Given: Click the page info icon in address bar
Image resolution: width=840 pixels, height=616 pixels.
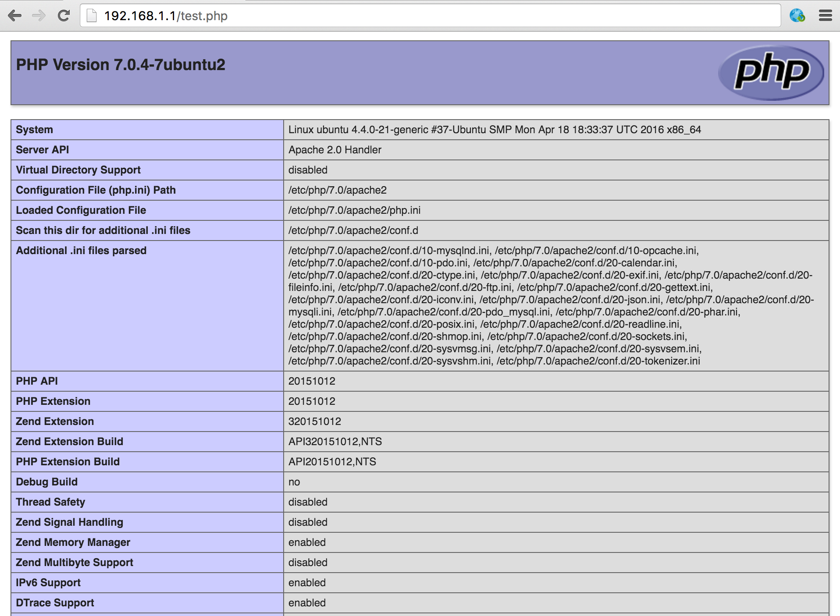Looking at the screenshot, I should pyautogui.click(x=92, y=16).
